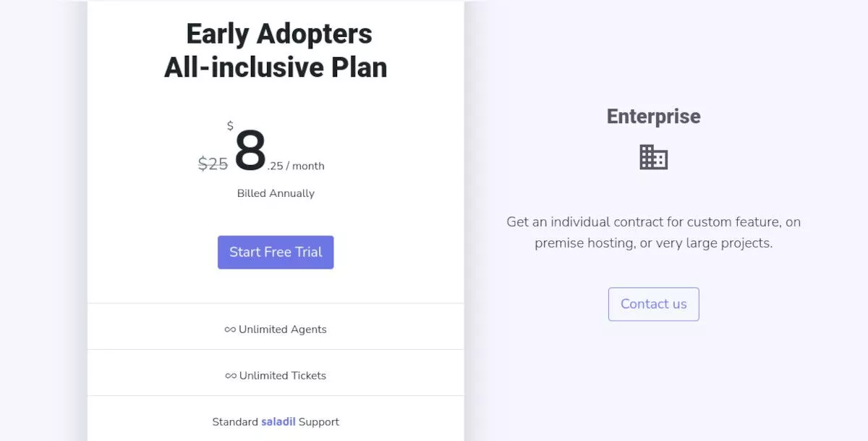Click the "All-inclusive Plan" title line
Image resolution: width=868 pixels, height=441 pixels.
(276, 68)
